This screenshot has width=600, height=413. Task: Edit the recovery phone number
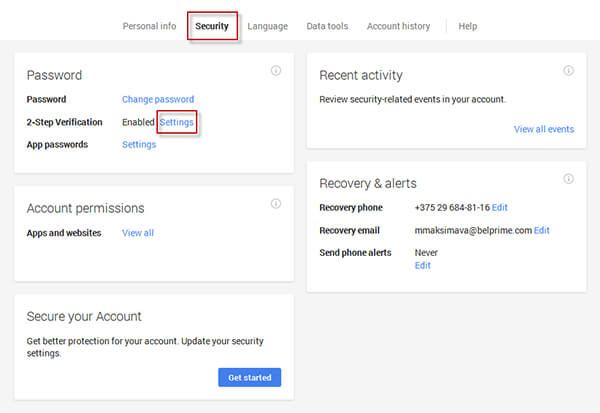pyautogui.click(x=499, y=207)
